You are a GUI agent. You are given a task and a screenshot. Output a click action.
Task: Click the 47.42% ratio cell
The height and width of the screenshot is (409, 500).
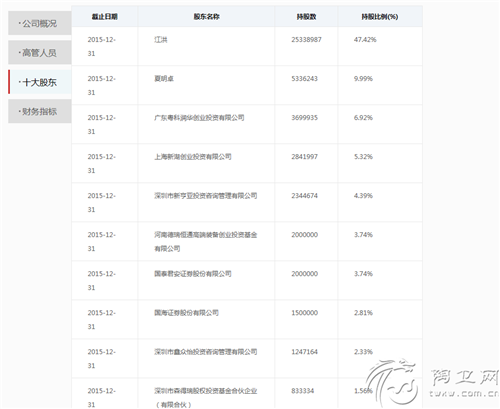pos(365,40)
